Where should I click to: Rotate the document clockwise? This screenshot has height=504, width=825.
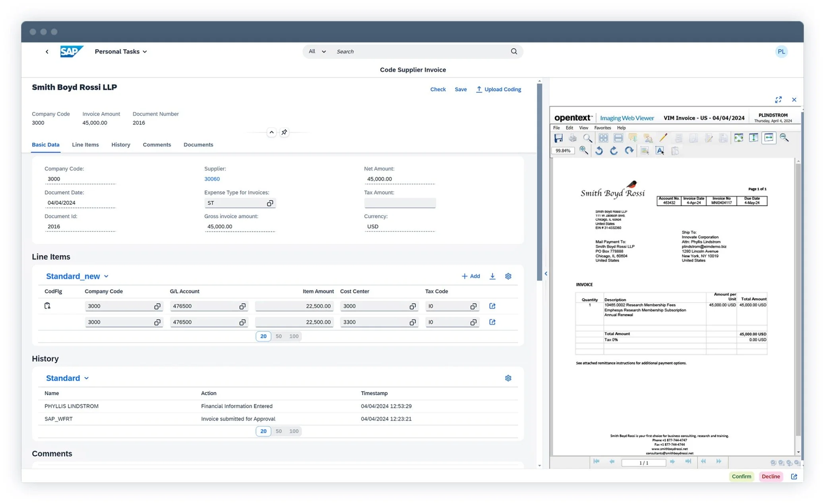629,151
